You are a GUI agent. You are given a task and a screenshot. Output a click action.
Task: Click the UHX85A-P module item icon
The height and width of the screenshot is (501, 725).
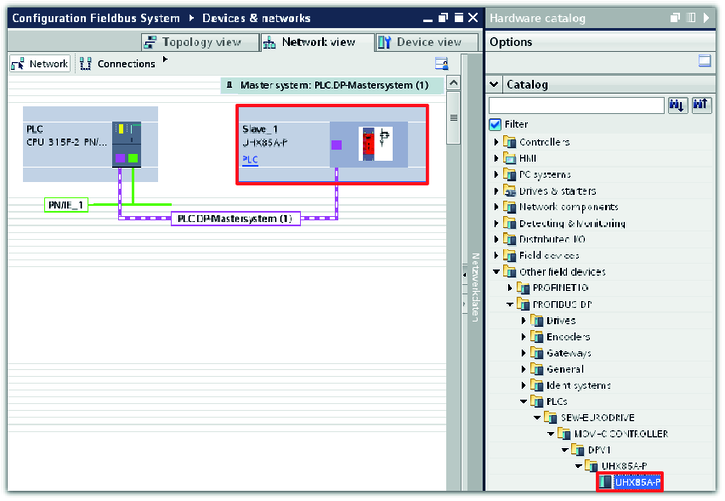(606, 482)
